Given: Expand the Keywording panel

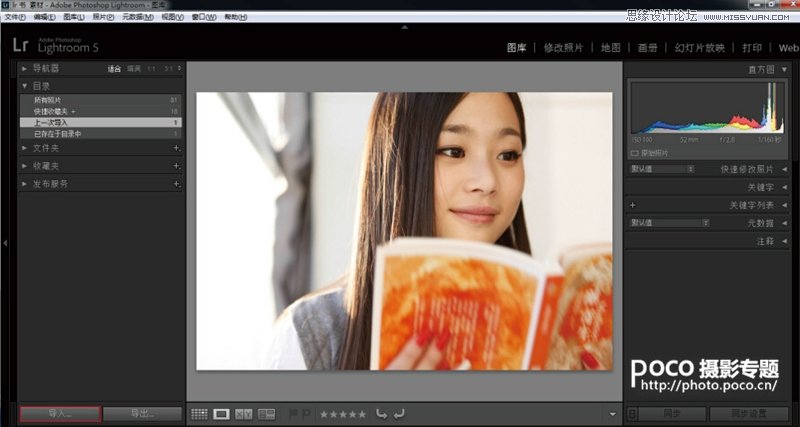Looking at the screenshot, I should pyautogui.click(x=784, y=187).
